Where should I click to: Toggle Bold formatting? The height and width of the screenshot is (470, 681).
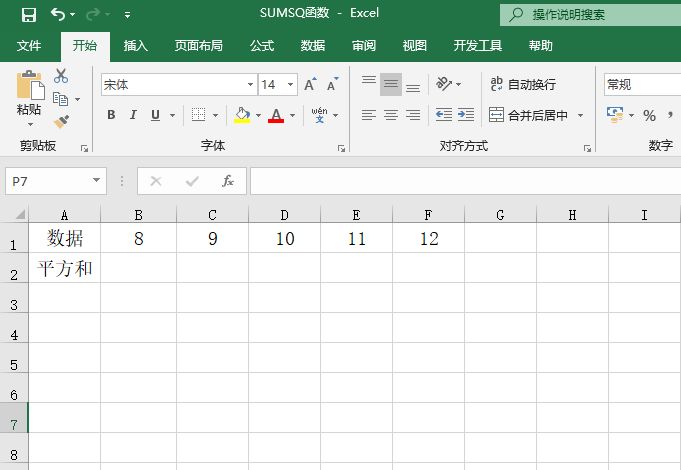[111, 115]
